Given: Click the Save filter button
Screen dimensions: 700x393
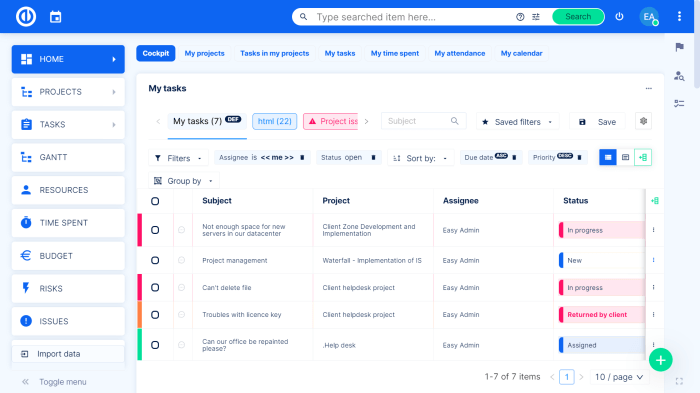Looking at the screenshot, I should point(597,122).
